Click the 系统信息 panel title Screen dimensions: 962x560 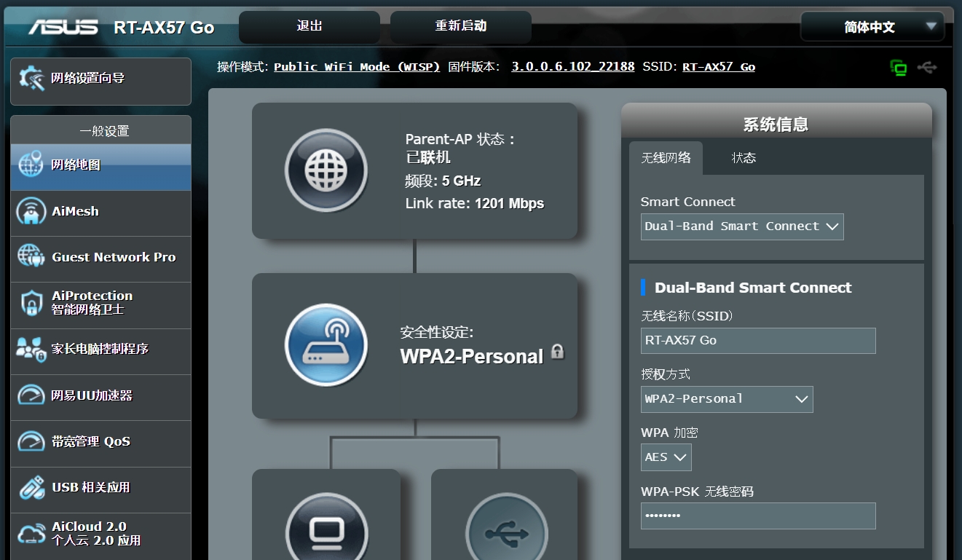pos(776,125)
